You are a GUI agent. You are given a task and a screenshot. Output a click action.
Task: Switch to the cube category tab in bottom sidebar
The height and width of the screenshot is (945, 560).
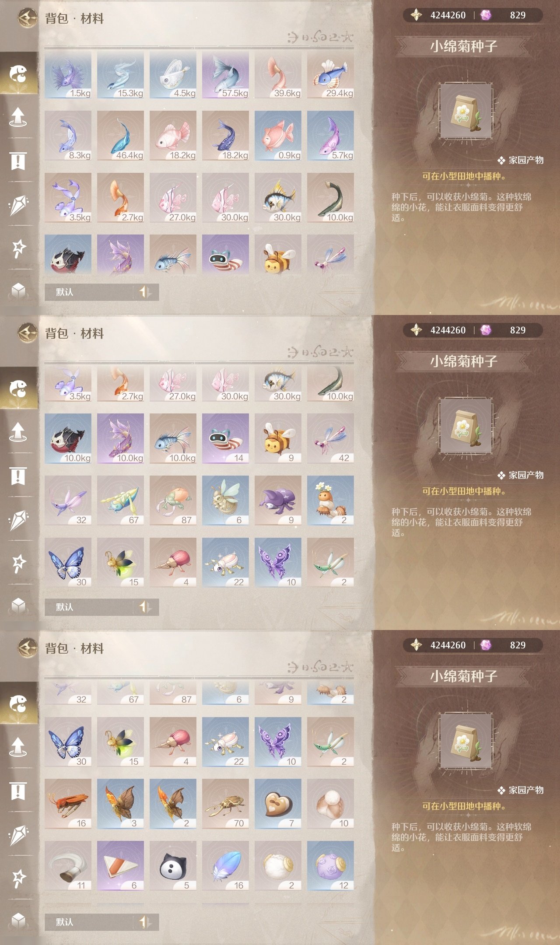click(x=18, y=920)
